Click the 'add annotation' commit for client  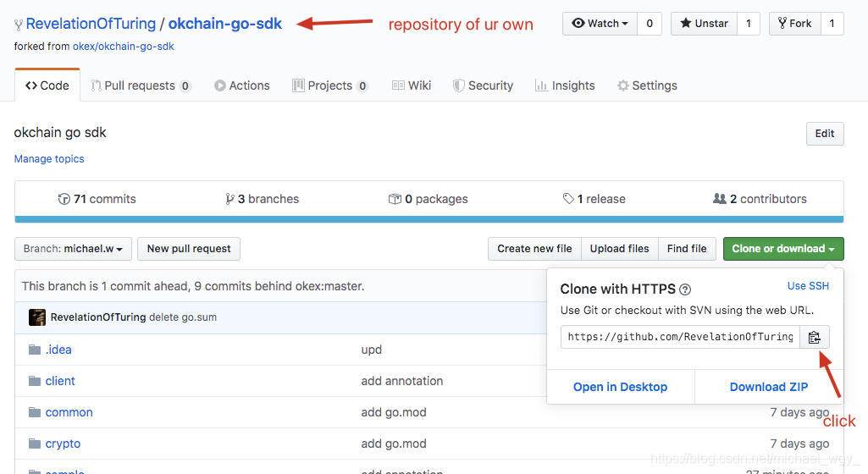click(x=402, y=381)
